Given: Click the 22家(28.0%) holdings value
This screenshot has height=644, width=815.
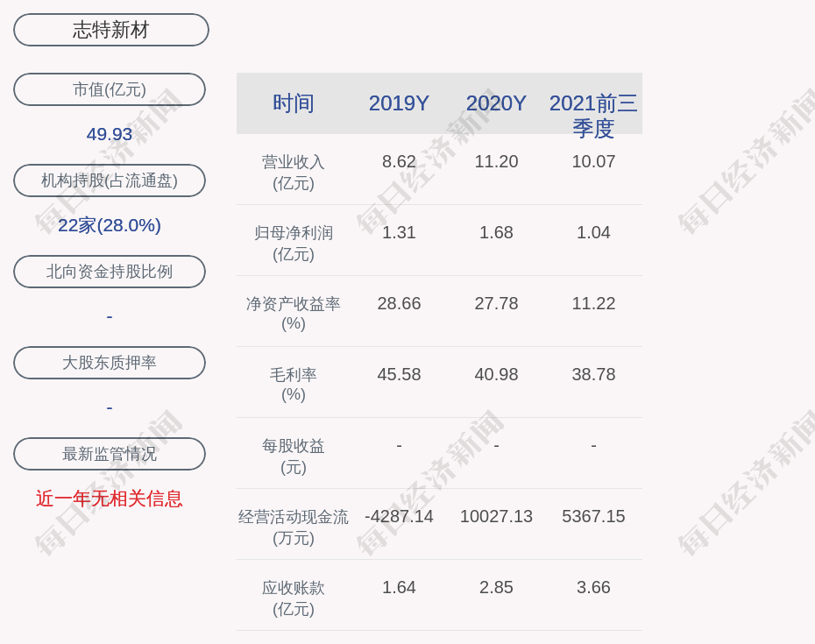Looking at the screenshot, I should (110, 225).
